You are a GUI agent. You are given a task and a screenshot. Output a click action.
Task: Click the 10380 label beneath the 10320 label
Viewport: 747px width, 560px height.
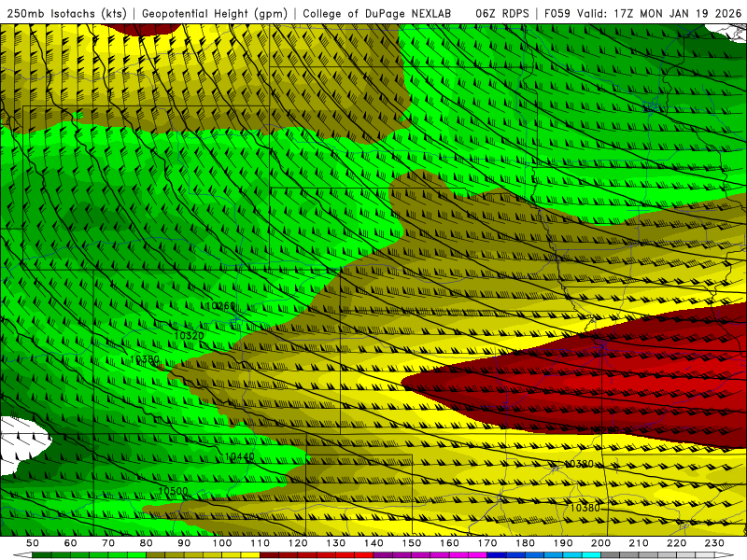145,359
